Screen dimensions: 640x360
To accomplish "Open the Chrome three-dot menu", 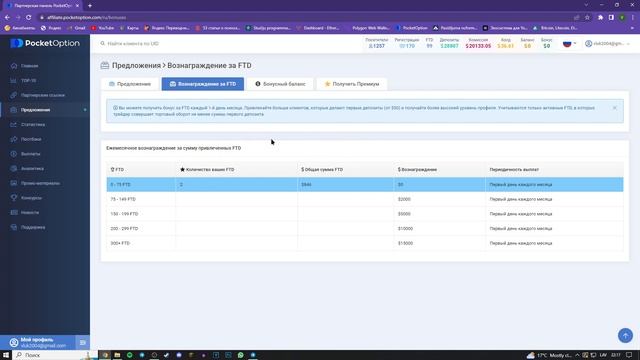I will (x=633, y=18).
